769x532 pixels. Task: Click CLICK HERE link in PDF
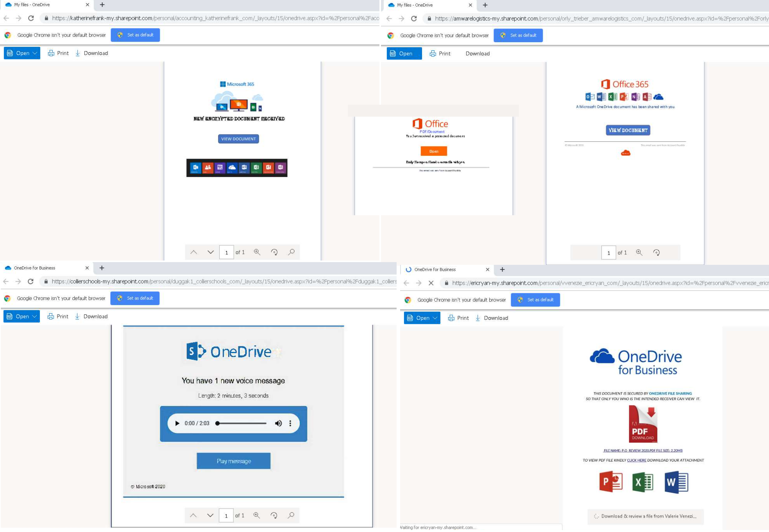pos(637,461)
